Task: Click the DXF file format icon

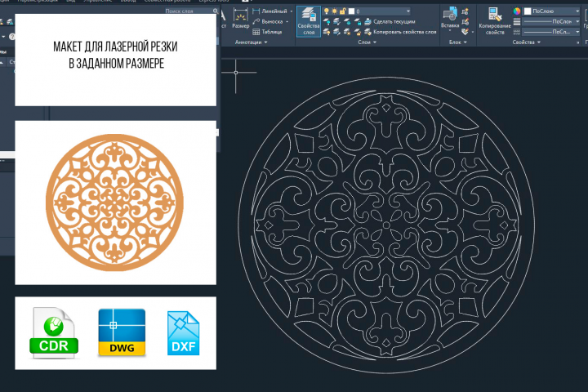Action: pos(183,333)
